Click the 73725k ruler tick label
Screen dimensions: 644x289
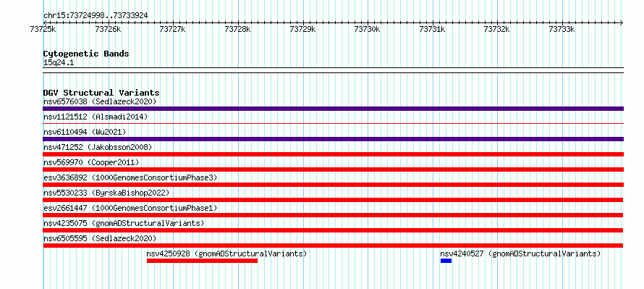[x=43, y=29]
